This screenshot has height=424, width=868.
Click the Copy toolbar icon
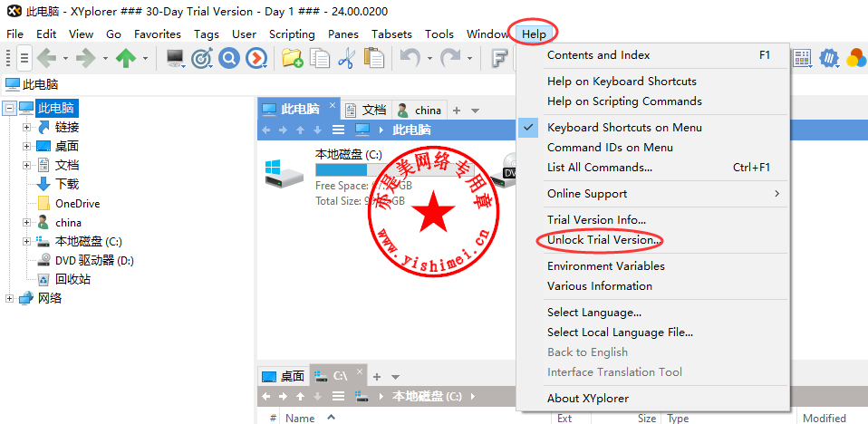319,59
